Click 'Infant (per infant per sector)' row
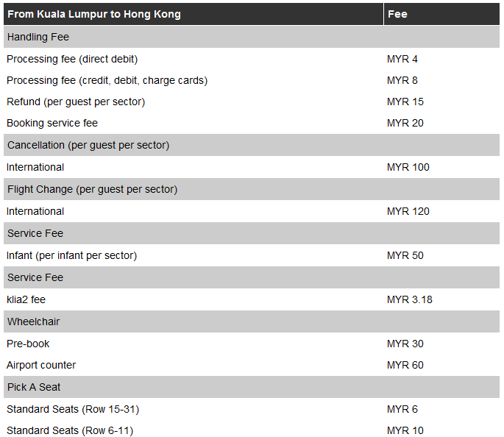Viewport: 504px width, 437px height. [x=72, y=255]
